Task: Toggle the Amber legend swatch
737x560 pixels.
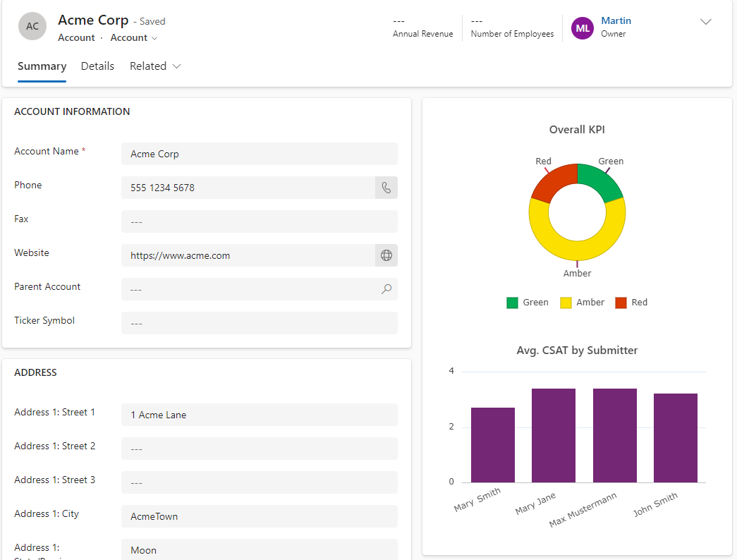Action: [x=566, y=303]
